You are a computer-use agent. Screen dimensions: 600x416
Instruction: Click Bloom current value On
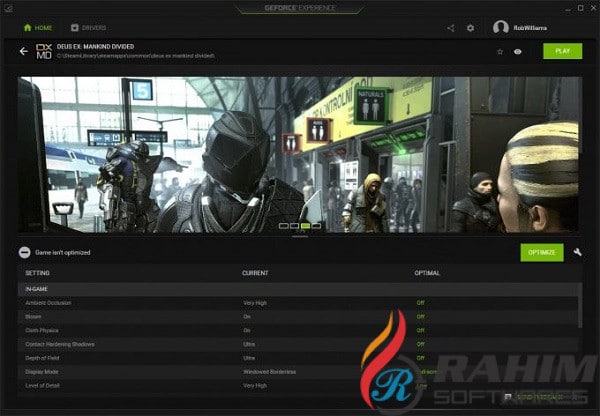(247, 316)
